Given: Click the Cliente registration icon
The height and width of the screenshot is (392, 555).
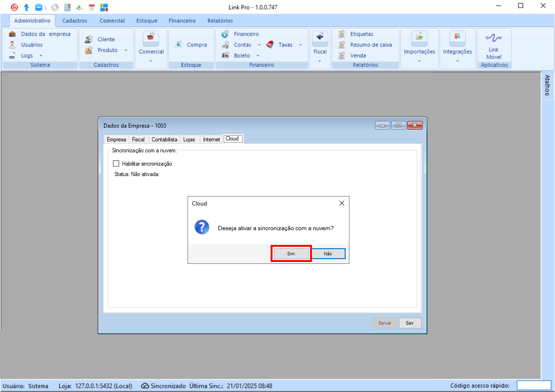Looking at the screenshot, I should click(89, 39).
